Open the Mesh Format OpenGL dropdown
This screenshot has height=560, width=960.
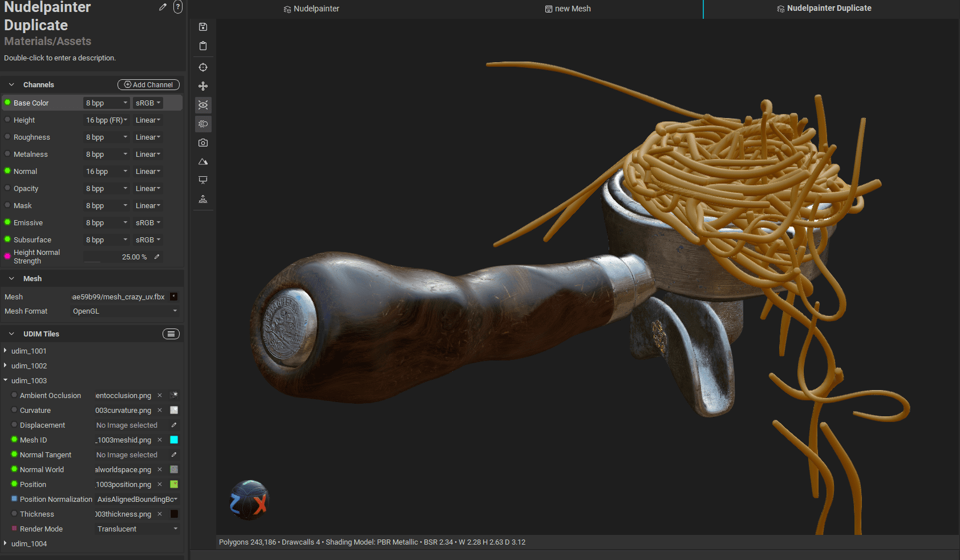[x=124, y=311]
